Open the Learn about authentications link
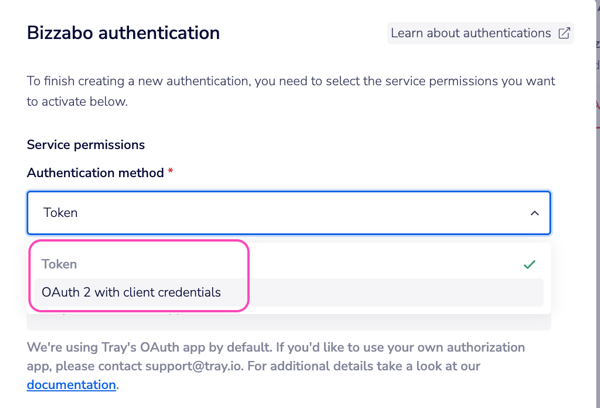Viewport: 600px width, 408px height. click(470, 33)
